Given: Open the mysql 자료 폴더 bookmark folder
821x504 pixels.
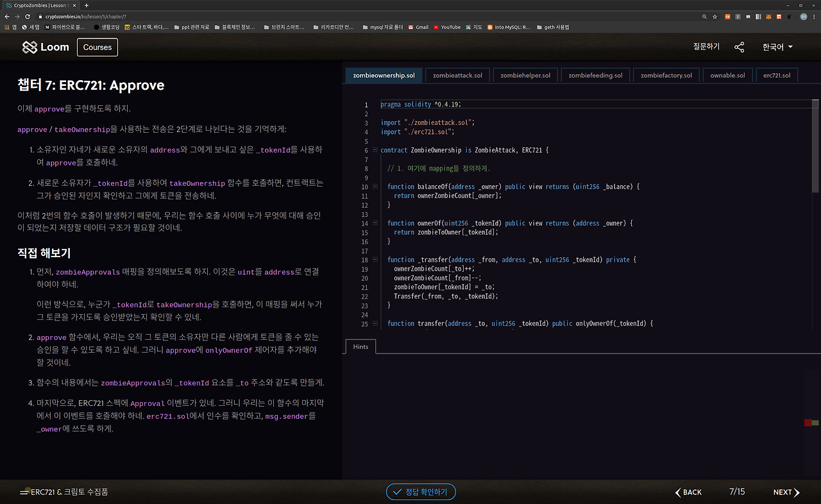Looking at the screenshot, I should [x=382, y=27].
